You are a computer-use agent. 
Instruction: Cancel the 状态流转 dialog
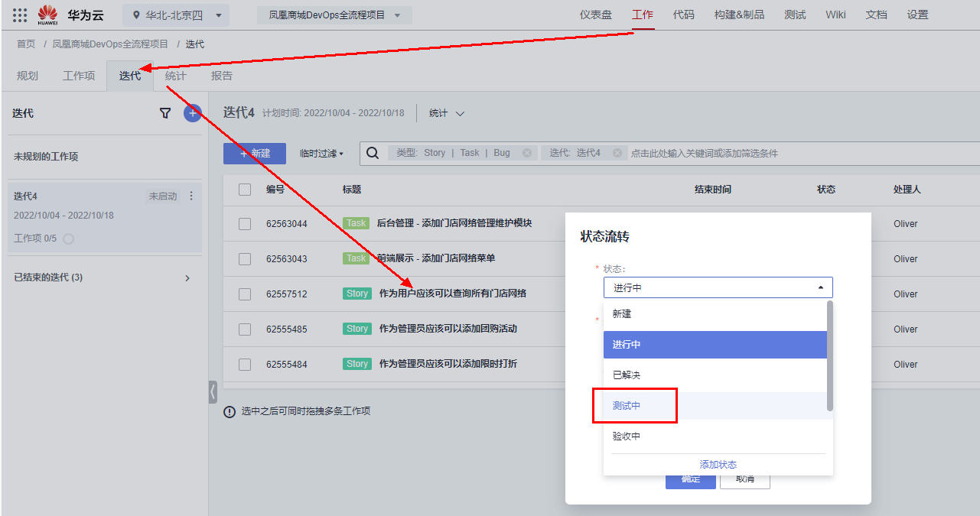click(x=744, y=480)
